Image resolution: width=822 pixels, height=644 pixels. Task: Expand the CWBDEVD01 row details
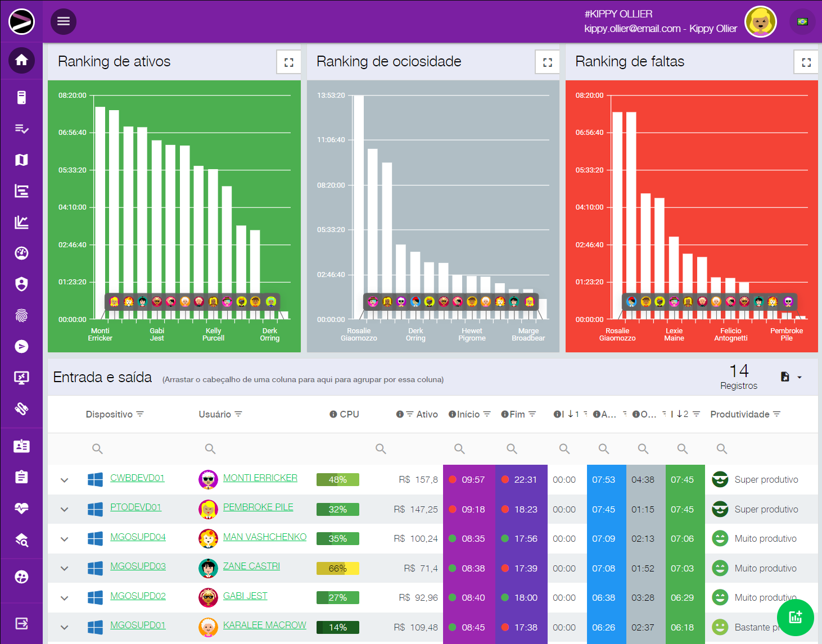point(65,480)
